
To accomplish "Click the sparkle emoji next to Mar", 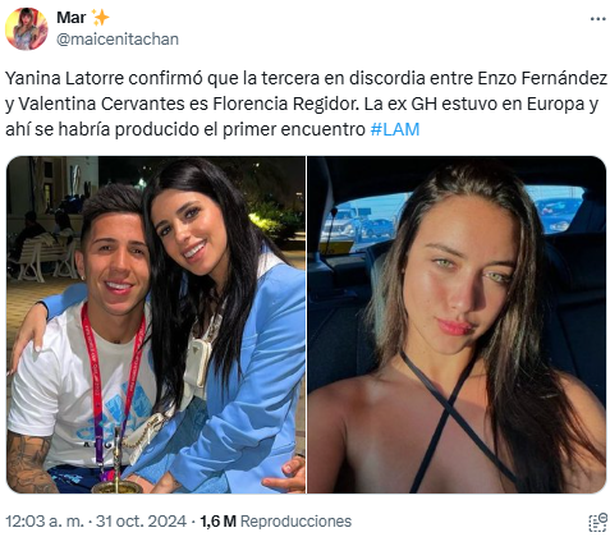I will click(x=100, y=17).
